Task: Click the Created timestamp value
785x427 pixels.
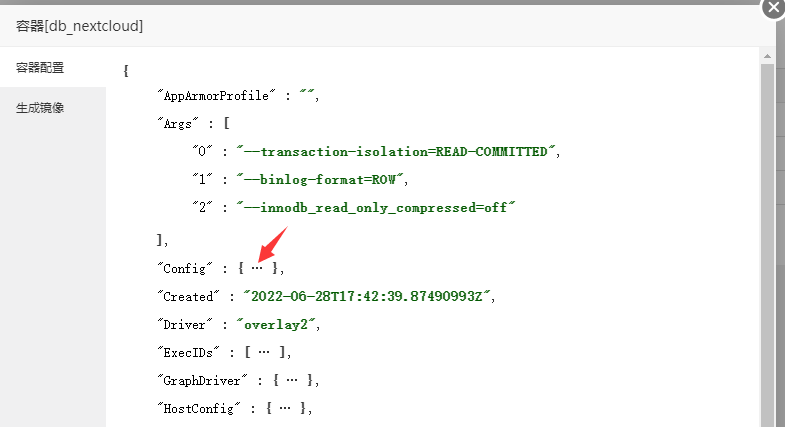Action: [362, 297]
